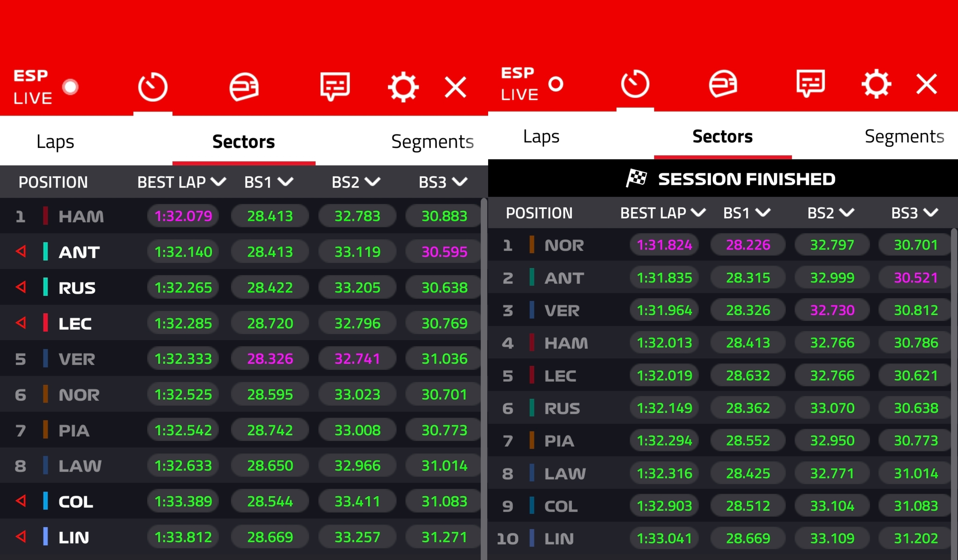The height and width of the screenshot is (560, 958).
Task: Close the right live timing panel
Action: [x=927, y=84]
